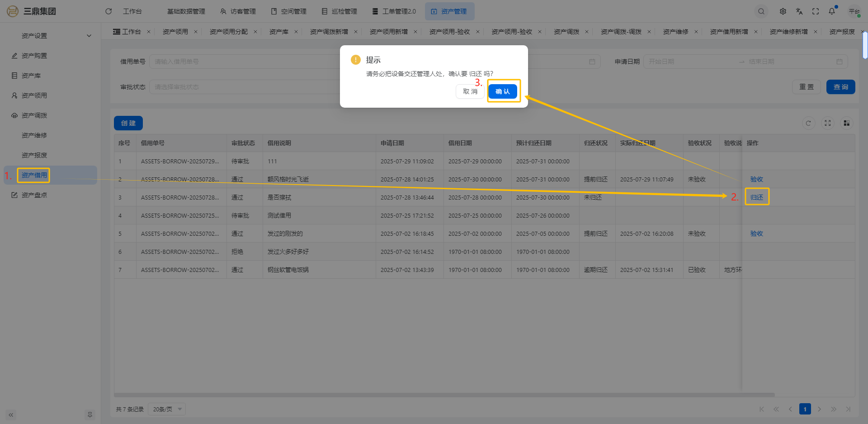This screenshot has height=424, width=868.
Task: Pin the sidebar using pin icon
Action: (x=90, y=414)
